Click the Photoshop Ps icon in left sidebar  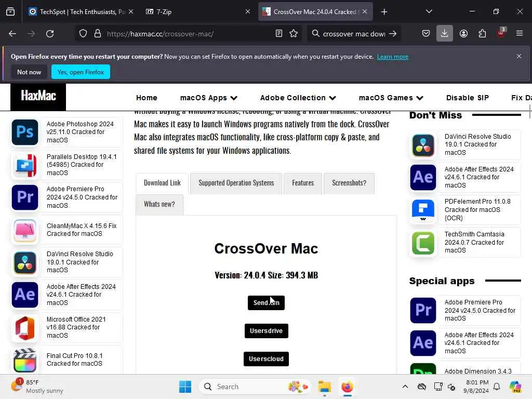click(25, 132)
